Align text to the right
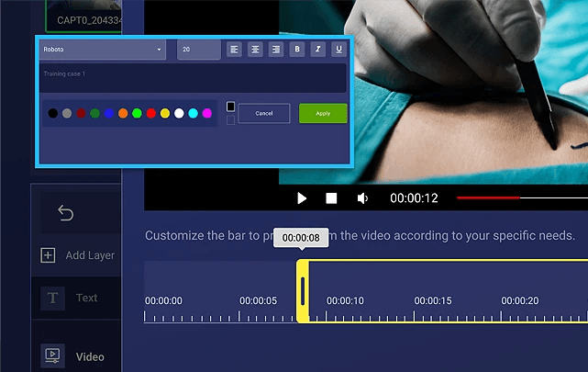This screenshot has width=588, height=372. (275, 50)
